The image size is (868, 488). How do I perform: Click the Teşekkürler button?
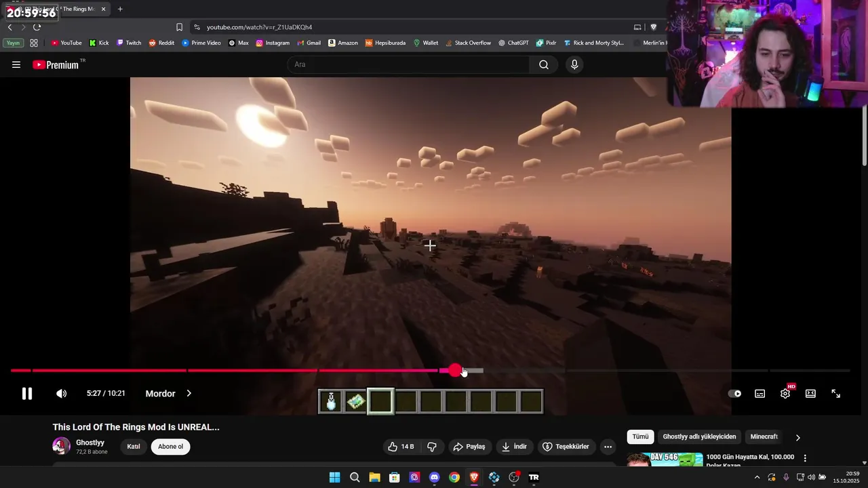click(x=566, y=447)
